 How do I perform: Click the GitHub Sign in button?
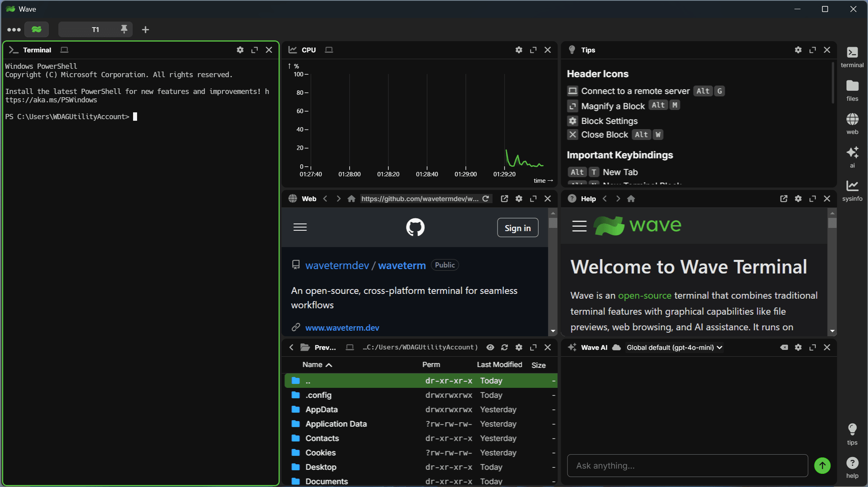518,228
